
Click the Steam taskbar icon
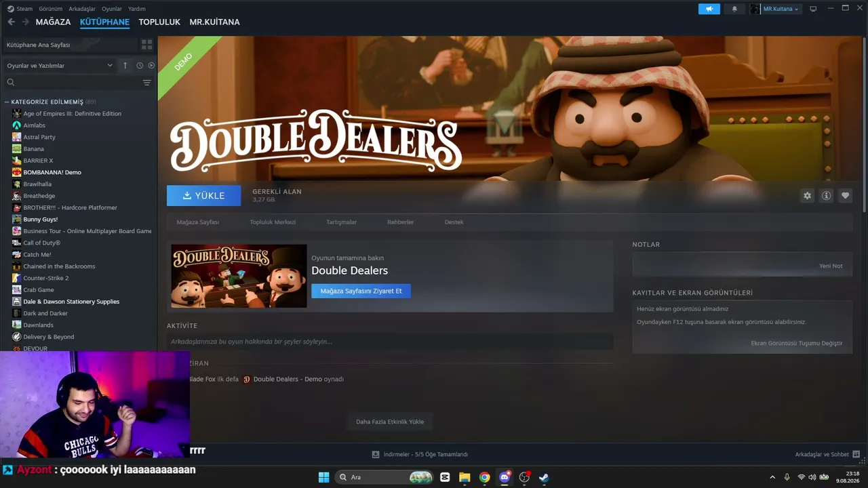(543, 477)
